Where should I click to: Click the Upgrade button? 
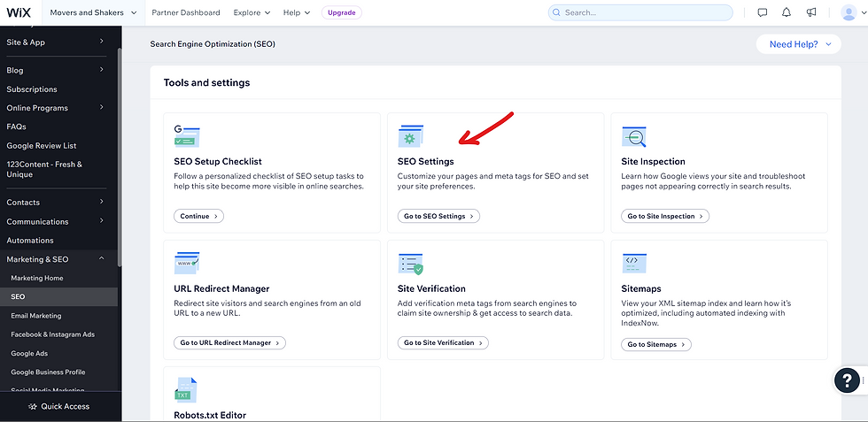click(x=342, y=12)
